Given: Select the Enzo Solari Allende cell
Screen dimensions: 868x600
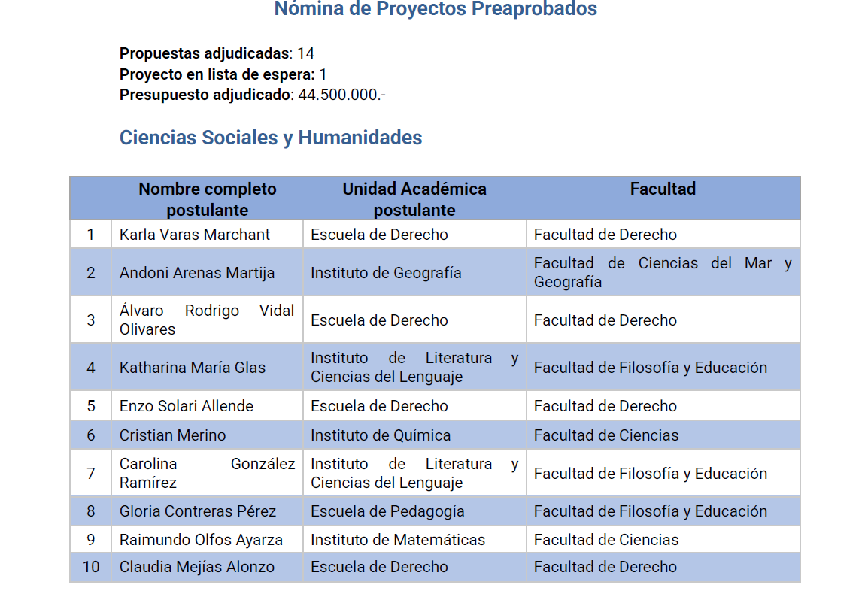Looking at the screenshot, I should [x=187, y=406].
